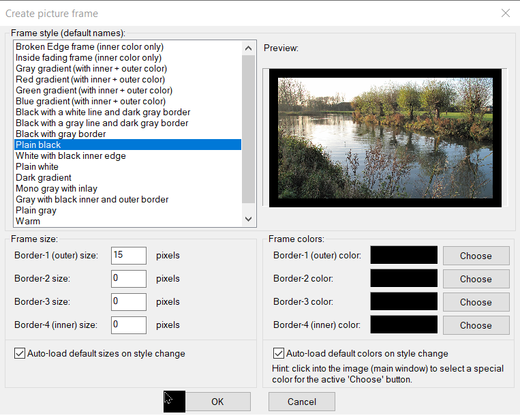Click Border-4 (inner) color swatch
520x420 pixels.
(403, 325)
